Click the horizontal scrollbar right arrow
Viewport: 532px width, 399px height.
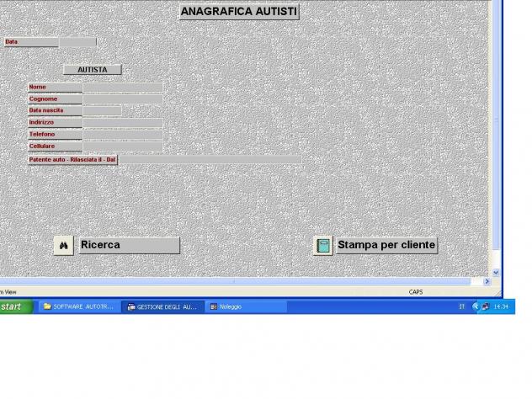[x=487, y=281]
